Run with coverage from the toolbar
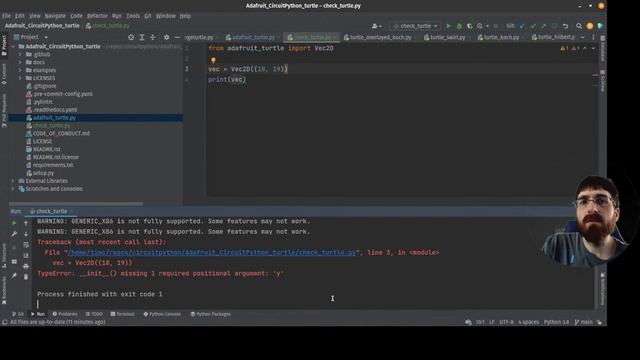This screenshot has width=640, height=360. [469, 26]
